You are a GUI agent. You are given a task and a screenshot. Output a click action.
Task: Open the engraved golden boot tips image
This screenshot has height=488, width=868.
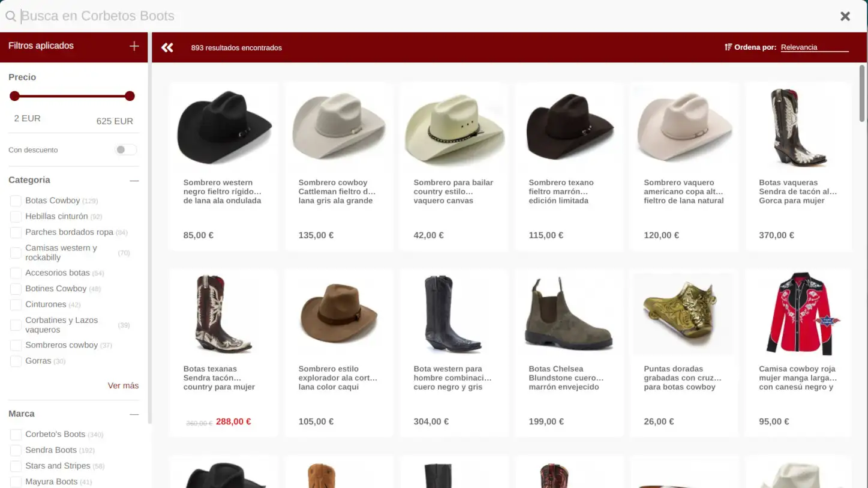684,314
